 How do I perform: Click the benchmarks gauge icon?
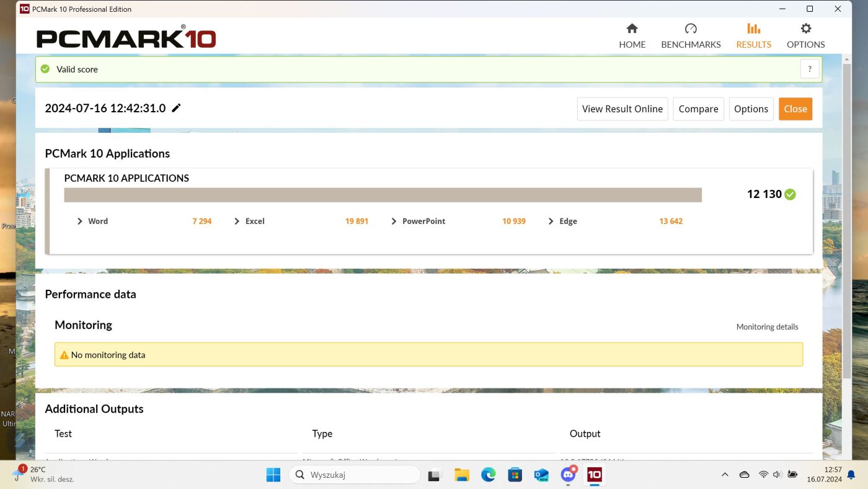691,29
